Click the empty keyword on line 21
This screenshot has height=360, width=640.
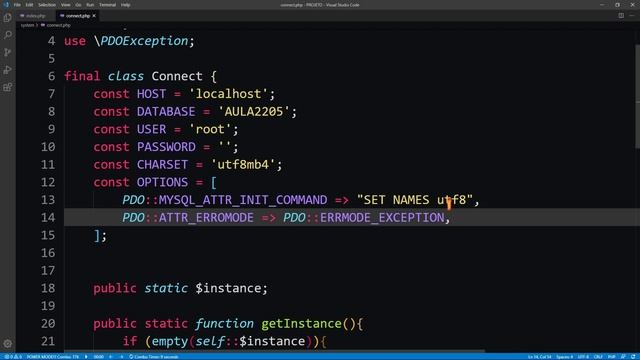(169, 341)
